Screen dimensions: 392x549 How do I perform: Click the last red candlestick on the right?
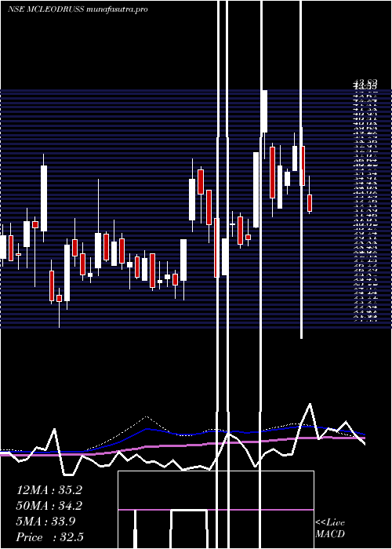[x=310, y=203]
